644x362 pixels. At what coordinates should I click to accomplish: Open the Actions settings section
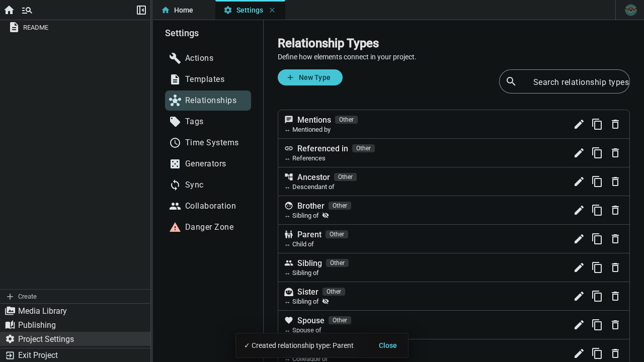coord(208,58)
